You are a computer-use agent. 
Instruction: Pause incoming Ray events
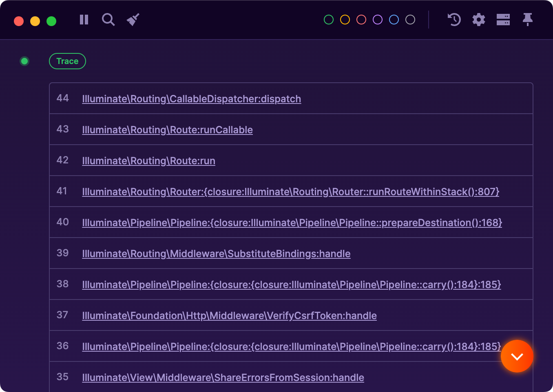84,20
